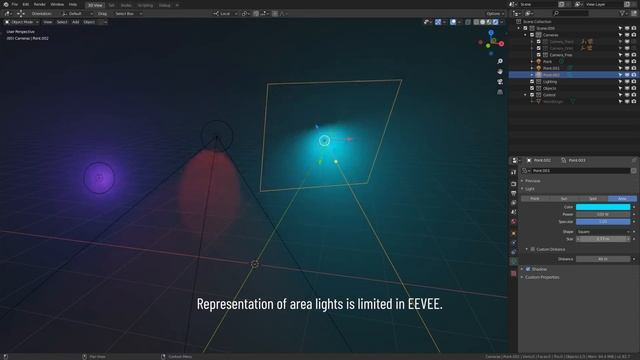The height and width of the screenshot is (360, 640).
Task: Set light type to Sun
Action: tap(564, 199)
